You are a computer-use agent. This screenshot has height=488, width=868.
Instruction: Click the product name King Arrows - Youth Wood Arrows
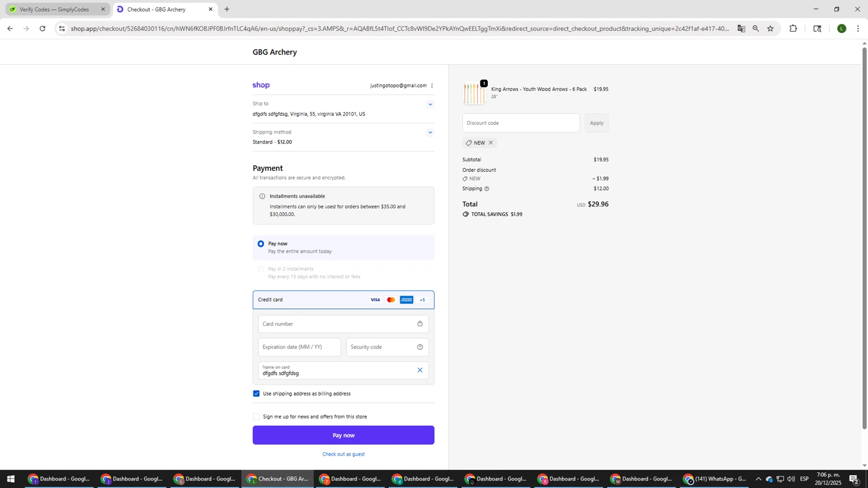(539, 89)
